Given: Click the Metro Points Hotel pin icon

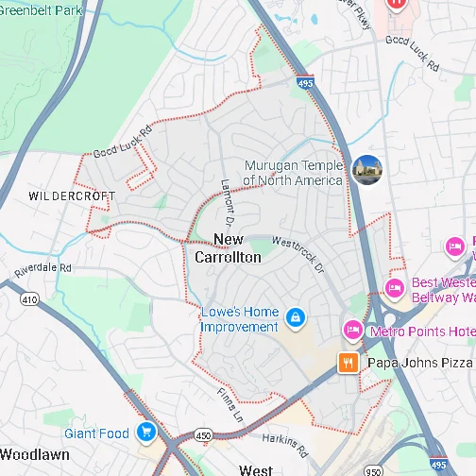Looking at the screenshot, I should point(353,331).
